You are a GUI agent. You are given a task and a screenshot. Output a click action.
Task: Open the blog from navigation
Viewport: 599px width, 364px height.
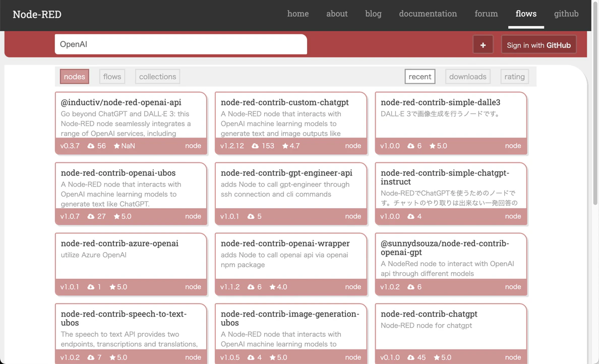[373, 14]
